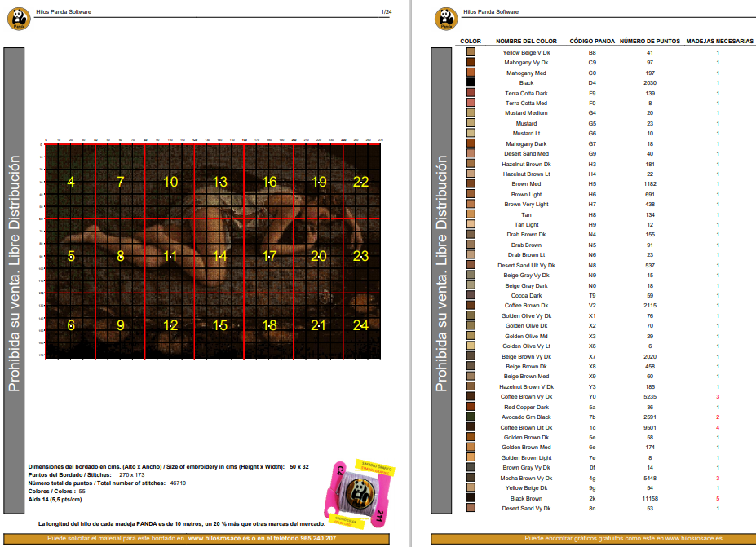Screen dimensions: 756x547
Task: Click the MADEJAS NECESARIAS column header
Action: [x=719, y=42]
